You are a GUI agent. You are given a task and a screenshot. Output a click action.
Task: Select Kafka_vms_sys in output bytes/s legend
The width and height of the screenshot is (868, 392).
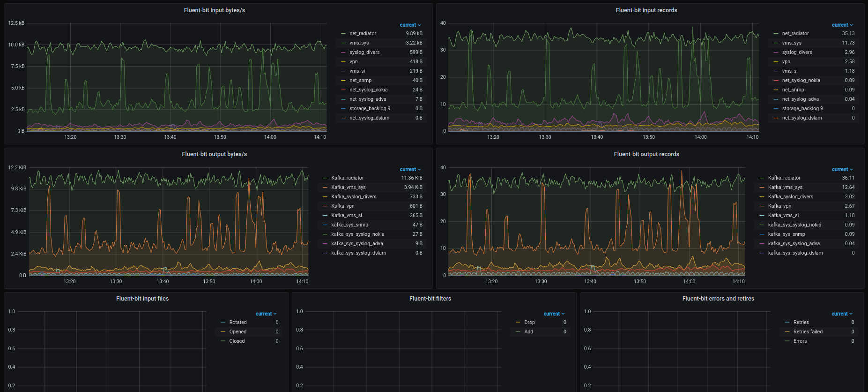coord(348,188)
